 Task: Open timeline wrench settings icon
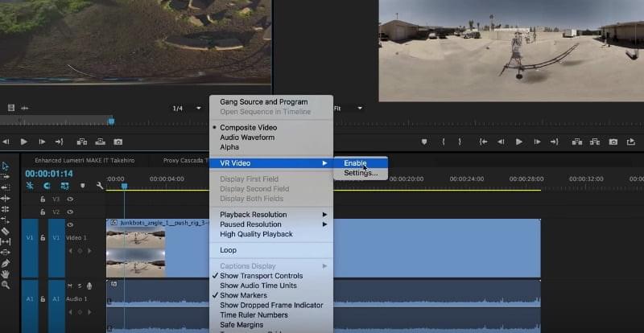coord(100,186)
